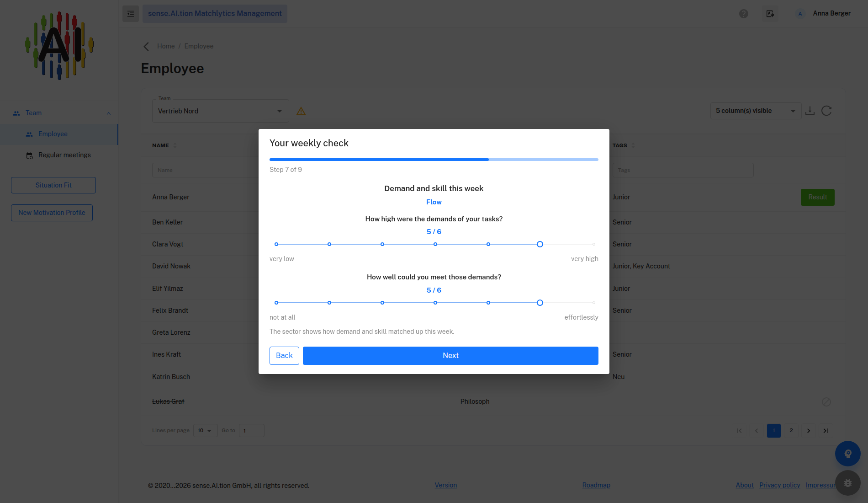This screenshot has width=868, height=503.
Task: Click Employee in the breadcrumb
Action: pos(199,46)
